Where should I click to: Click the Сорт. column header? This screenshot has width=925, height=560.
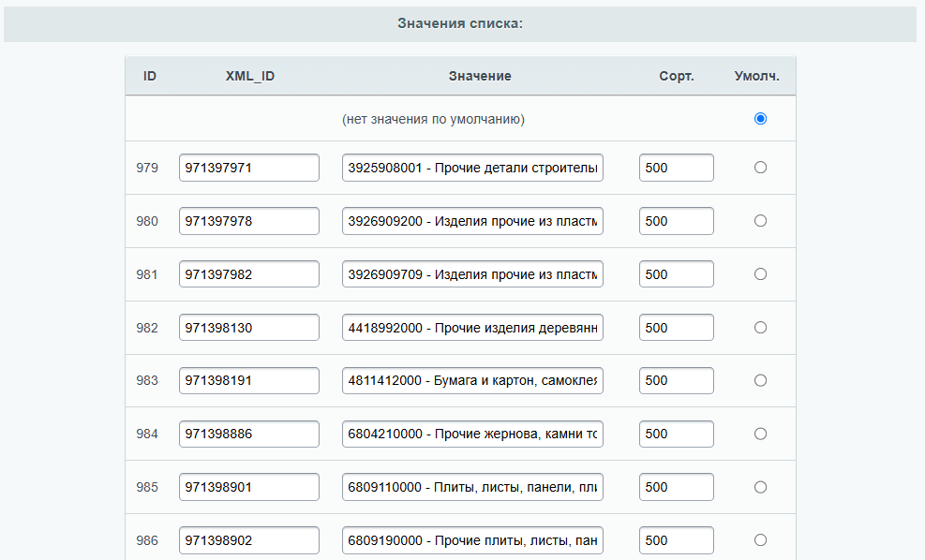[x=676, y=76]
